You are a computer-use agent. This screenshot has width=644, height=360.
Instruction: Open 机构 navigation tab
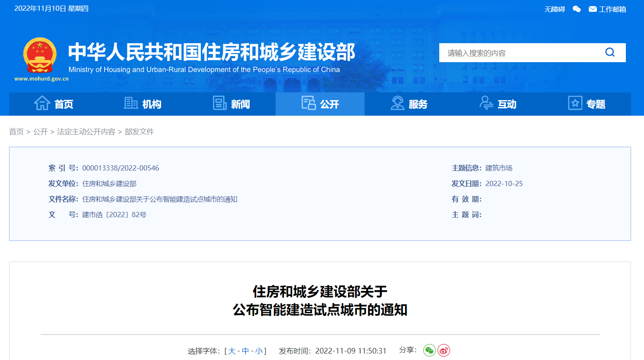[143, 104]
